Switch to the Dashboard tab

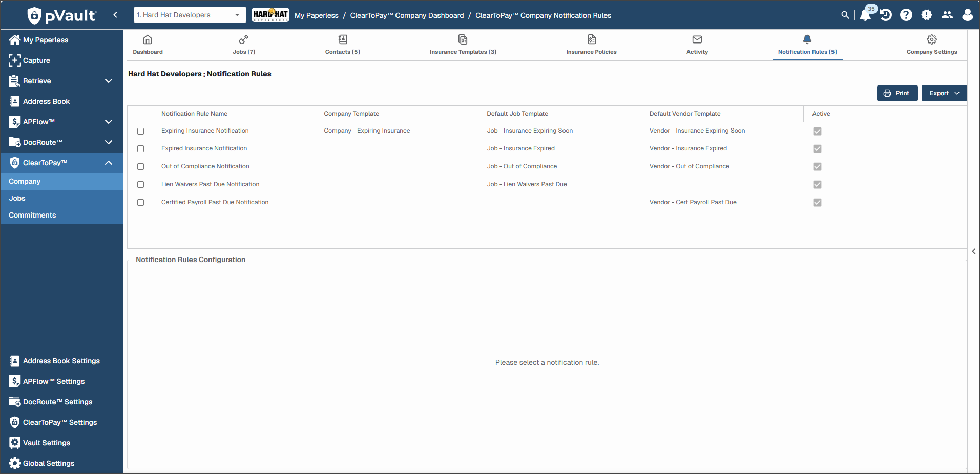point(148,45)
